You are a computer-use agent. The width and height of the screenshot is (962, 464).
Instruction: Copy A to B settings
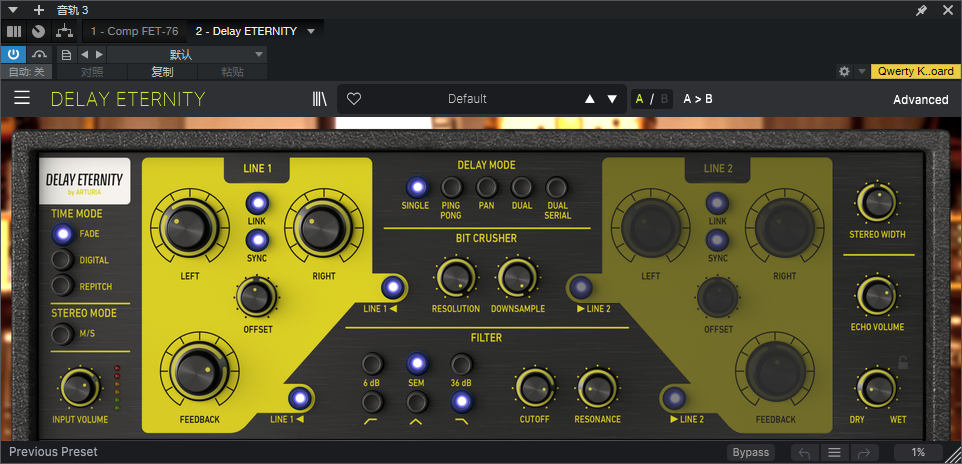698,99
